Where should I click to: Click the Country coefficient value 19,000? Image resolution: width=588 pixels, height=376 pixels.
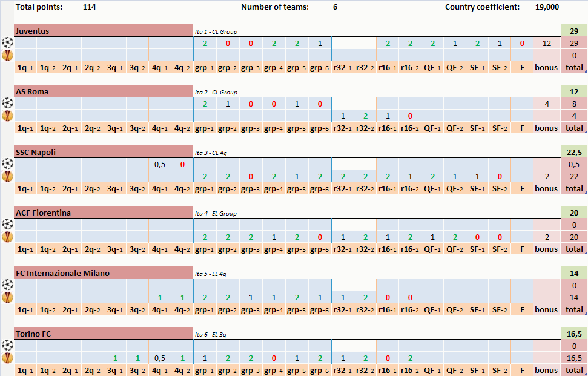click(547, 7)
